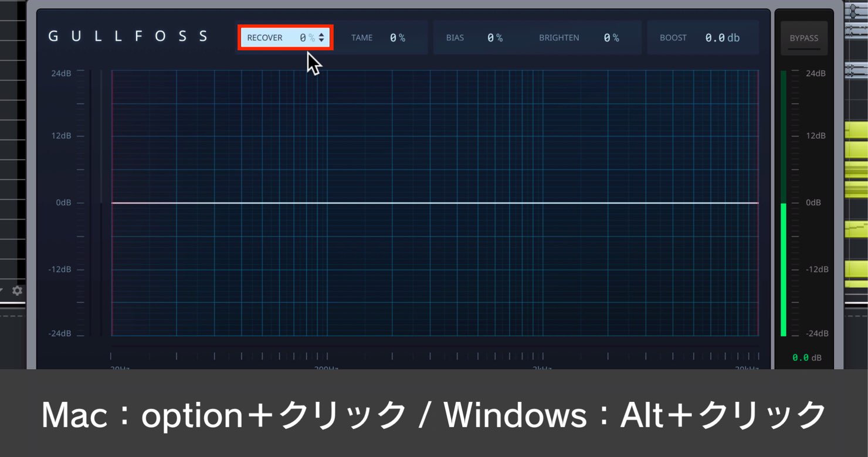Open the gear settings icon in DAW
868x457 pixels.
(x=17, y=290)
